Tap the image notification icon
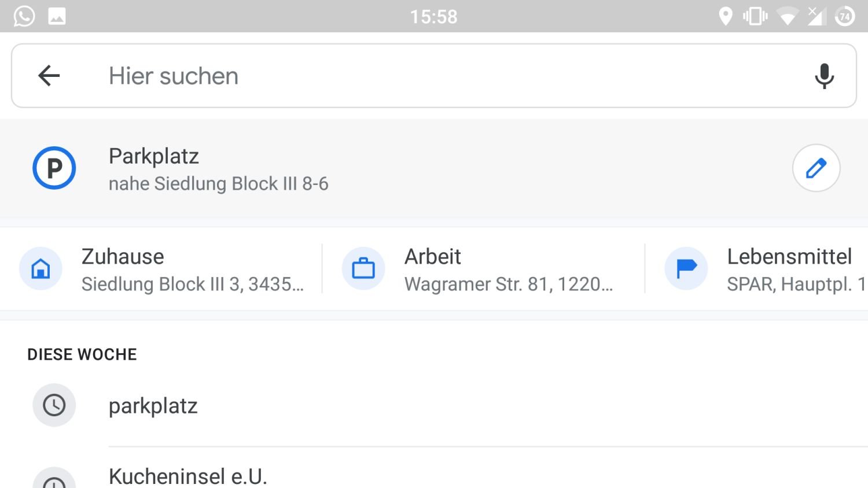Viewport: 868px width, 488px height. click(57, 16)
